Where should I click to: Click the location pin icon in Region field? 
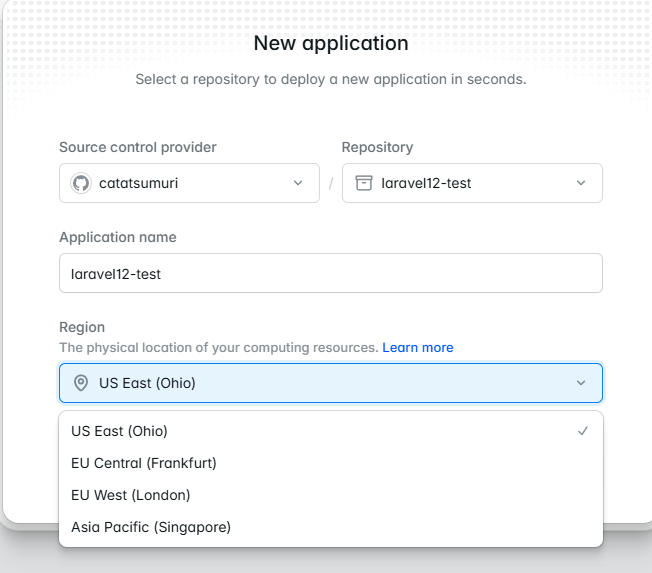pyautogui.click(x=81, y=383)
